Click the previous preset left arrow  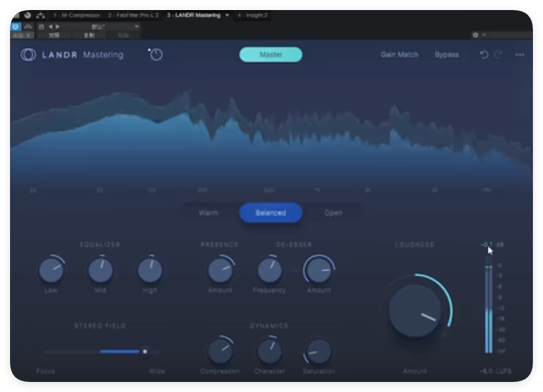[50, 27]
